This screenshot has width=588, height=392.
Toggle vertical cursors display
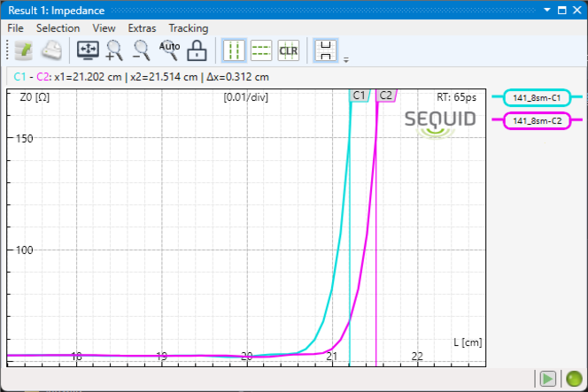(x=234, y=50)
